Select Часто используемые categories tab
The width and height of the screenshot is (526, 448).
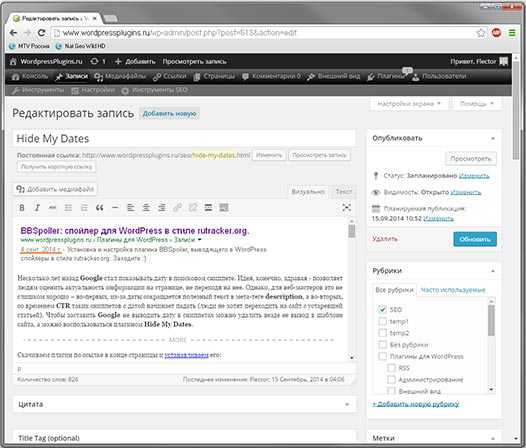453,290
